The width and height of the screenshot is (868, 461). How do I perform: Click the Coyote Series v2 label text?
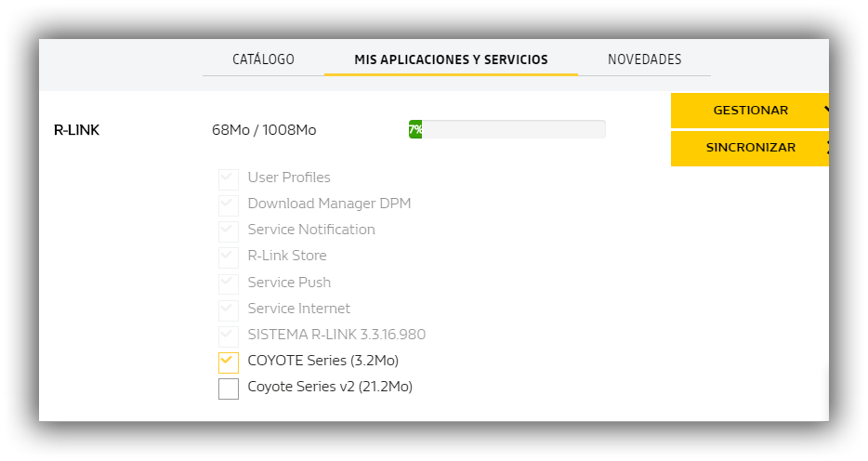[330, 387]
